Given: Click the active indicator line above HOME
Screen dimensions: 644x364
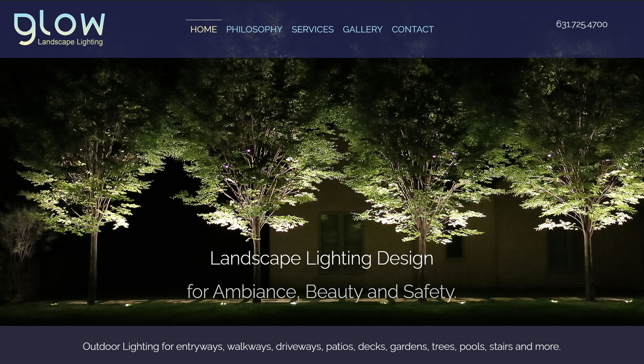Looking at the screenshot, I should [x=203, y=20].
